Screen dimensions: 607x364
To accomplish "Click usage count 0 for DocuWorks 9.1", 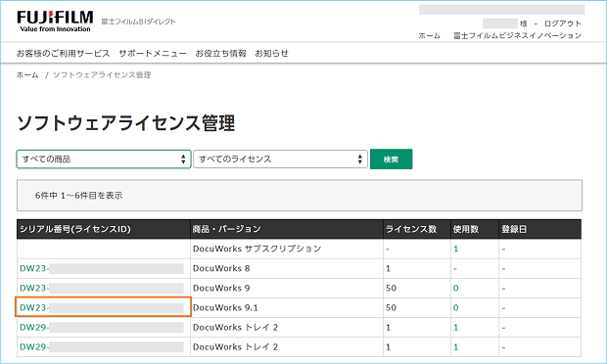I will pos(455,308).
